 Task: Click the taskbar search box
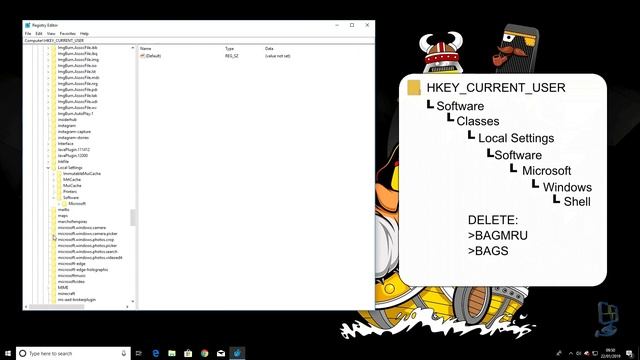tap(73, 353)
